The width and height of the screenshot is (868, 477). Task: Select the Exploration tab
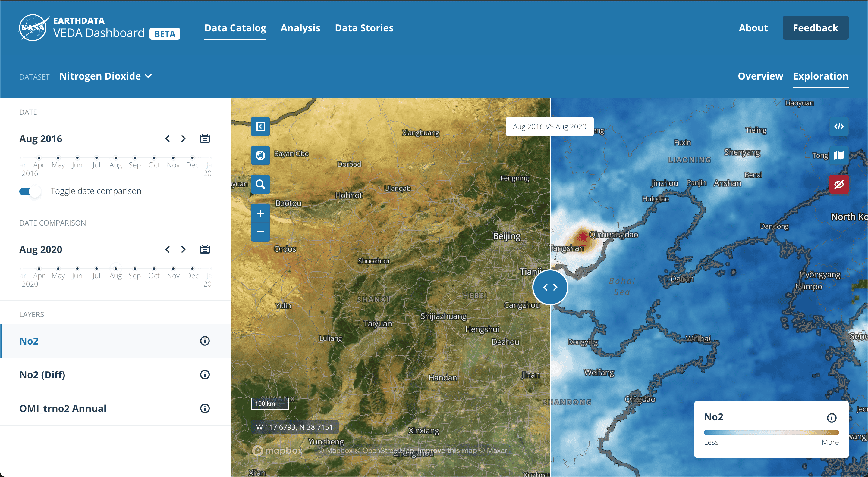[x=820, y=76]
